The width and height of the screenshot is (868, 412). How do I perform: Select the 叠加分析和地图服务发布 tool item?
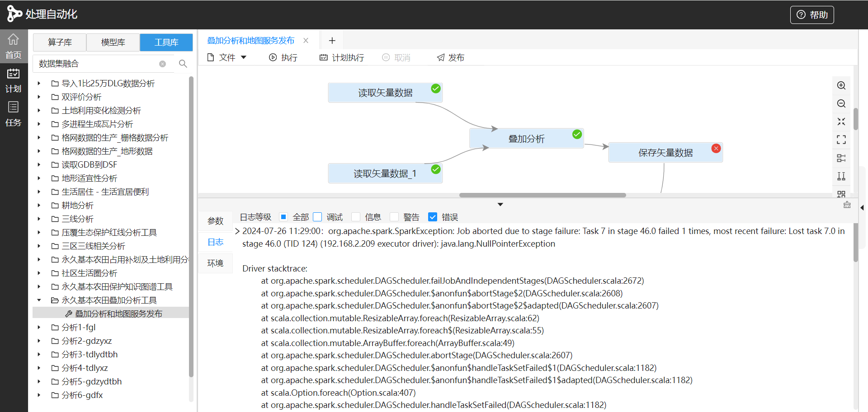tap(111, 314)
